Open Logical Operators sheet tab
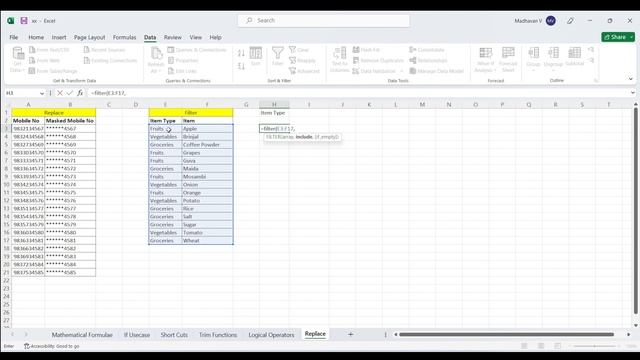Image resolution: width=640 pixels, height=360 pixels. pos(271,335)
